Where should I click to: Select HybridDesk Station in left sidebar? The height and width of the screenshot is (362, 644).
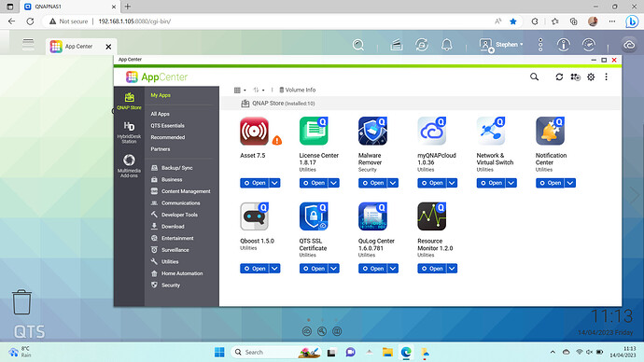(x=129, y=132)
